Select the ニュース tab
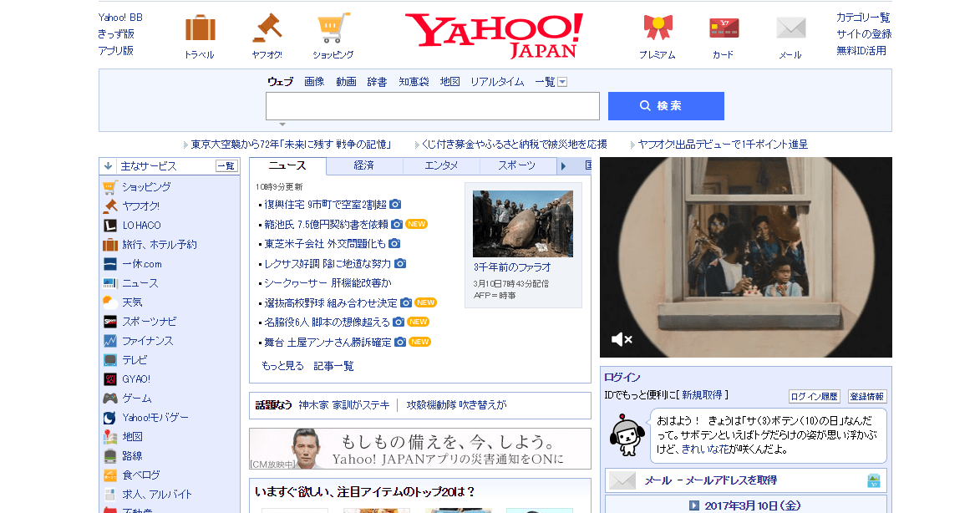This screenshot has width=980, height=513. coord(287,165)
